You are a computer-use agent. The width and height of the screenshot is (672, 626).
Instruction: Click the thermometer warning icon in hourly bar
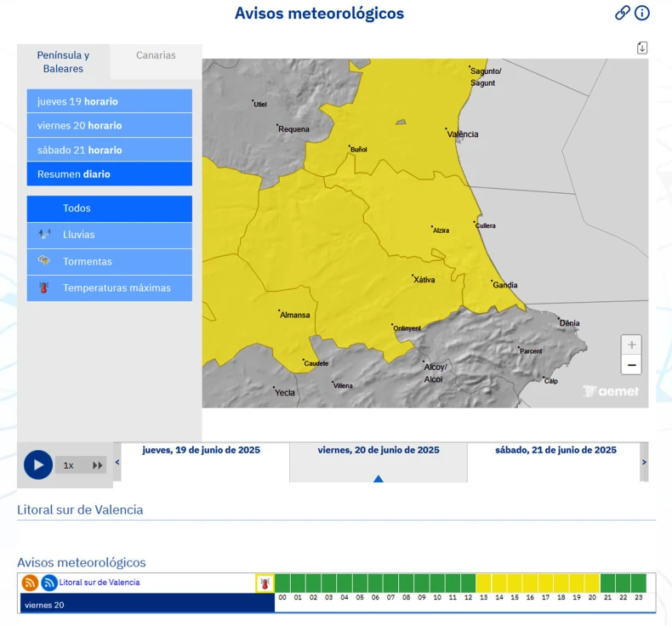[265, 583]
